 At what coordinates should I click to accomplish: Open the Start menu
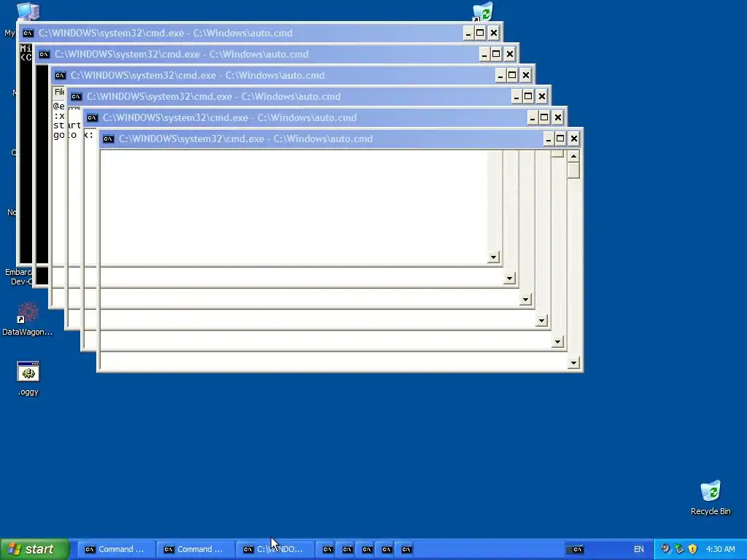coord(35,549)
